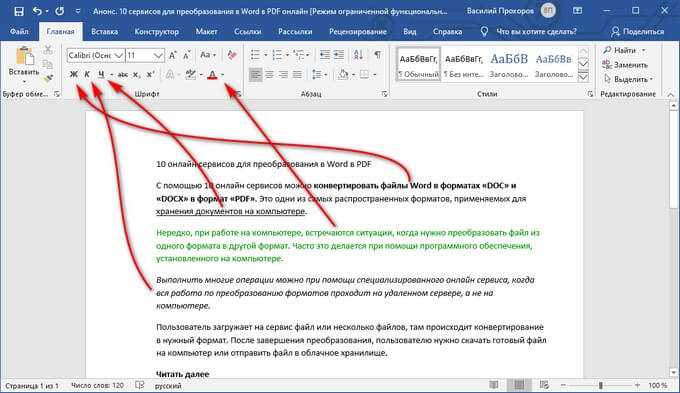Open the Файл tab
Image resolution: width=680 pixels, height=393 pixels.
(19, 32)
